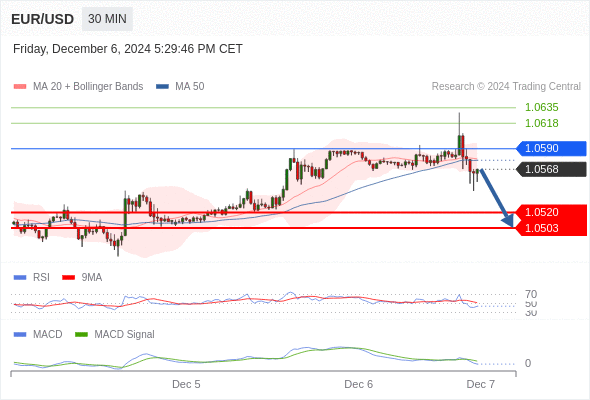590x400 pixels.
Task: Click the red 1.0503 support price tag
Action: 551,228
